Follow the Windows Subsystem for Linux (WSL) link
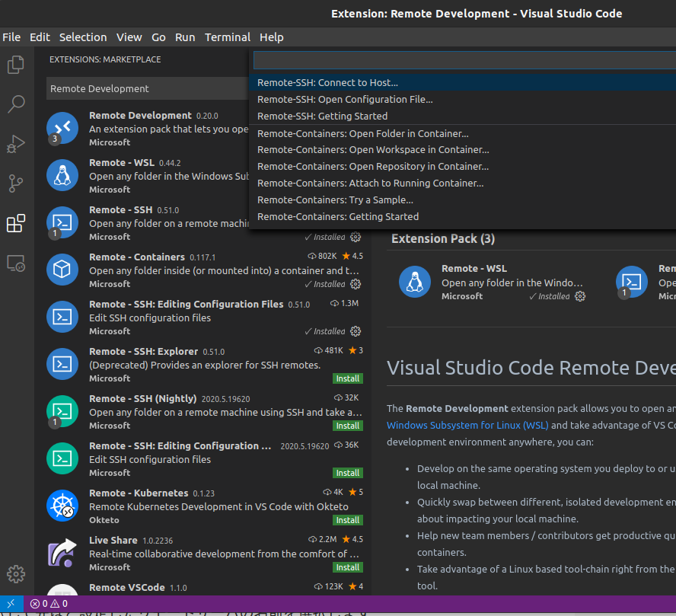Screen dimensions: 676x616 (x=467, y=426)
